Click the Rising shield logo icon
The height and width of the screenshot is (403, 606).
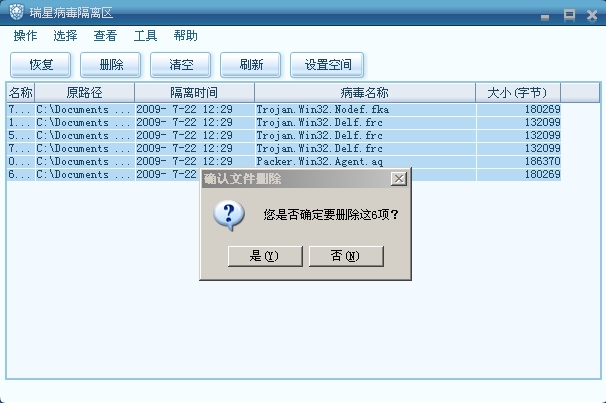coord(16,12)
